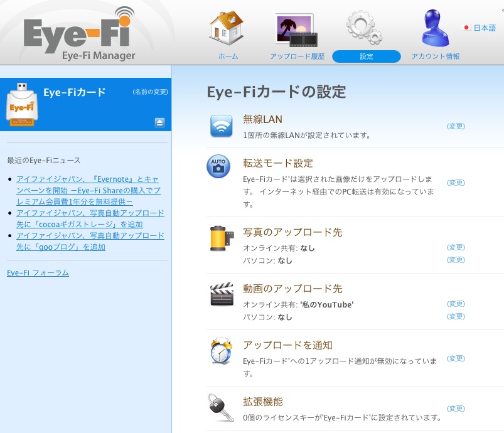Click the 拡張機能 heading
504x433 pixels.
click(263, 402)
